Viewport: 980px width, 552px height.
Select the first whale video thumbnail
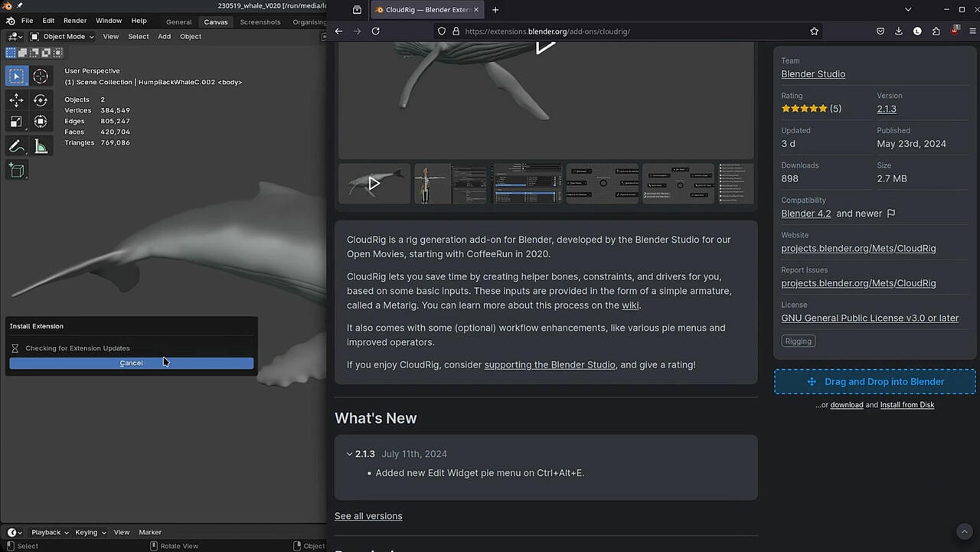pyautogui.click(x=374, y=184)
